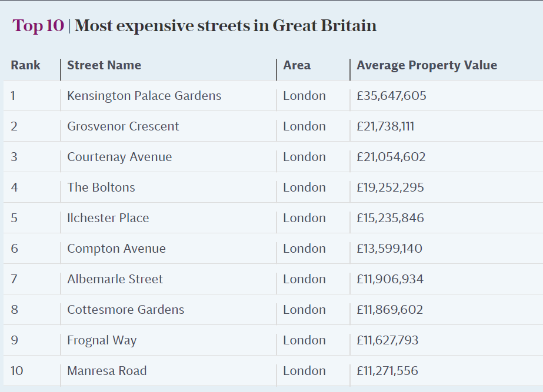This screenshot has width=543, height=392.
Task: Select the Kensington Palace Gardens street name
Action: coord(144,96)
